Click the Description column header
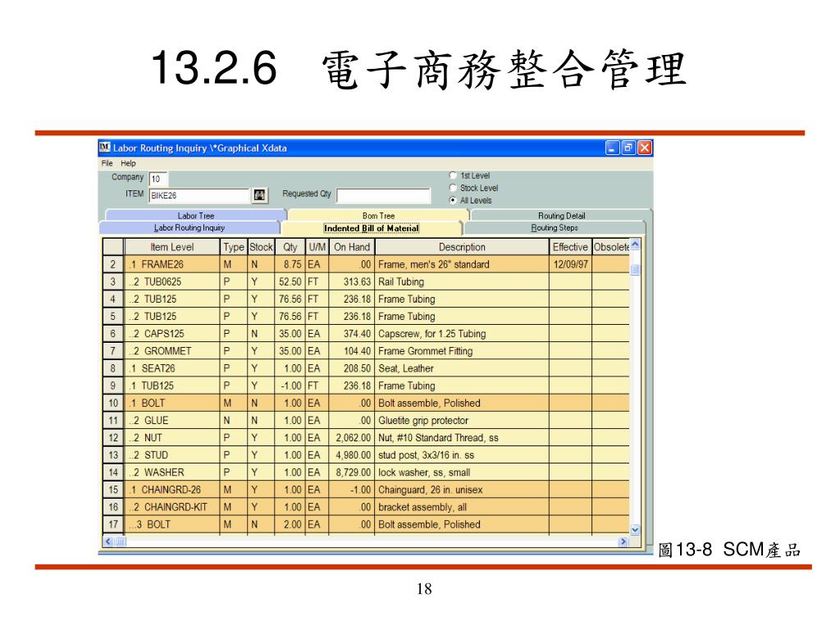Screen dimensions: 840x630 [462, 247]
